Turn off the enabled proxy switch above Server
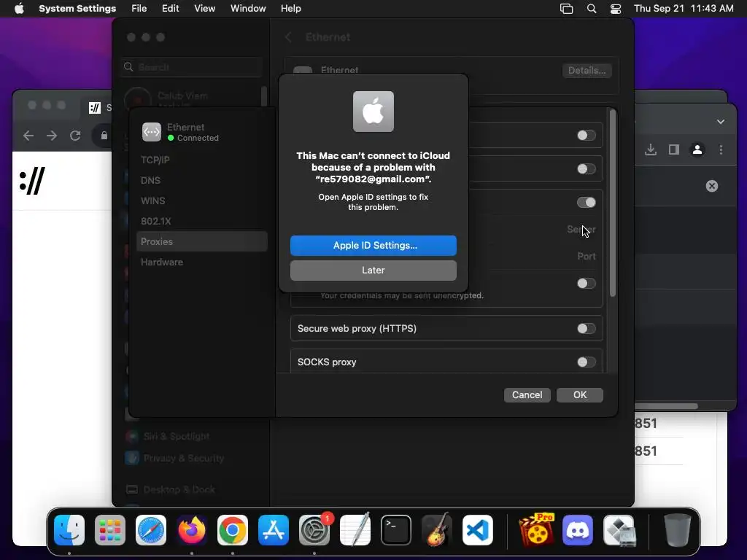The height and width of the screenshot is (560, 747). coord(586,203)
